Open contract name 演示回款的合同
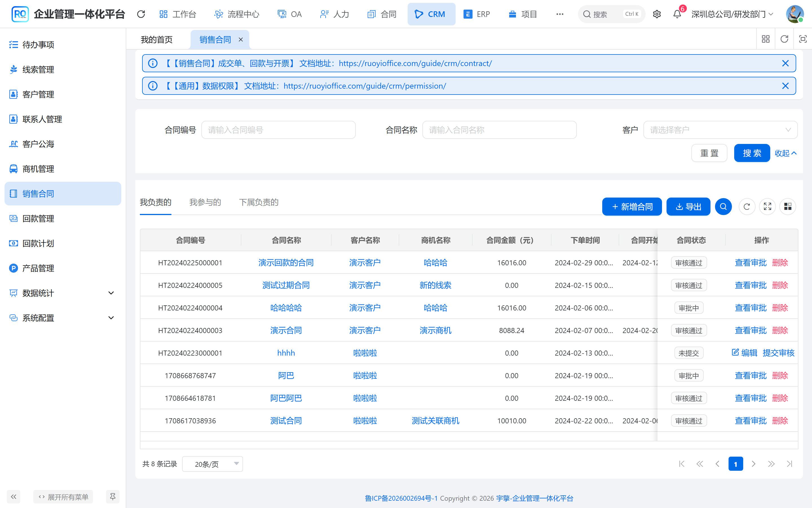The image size is (812, 508). click(286, 263)
